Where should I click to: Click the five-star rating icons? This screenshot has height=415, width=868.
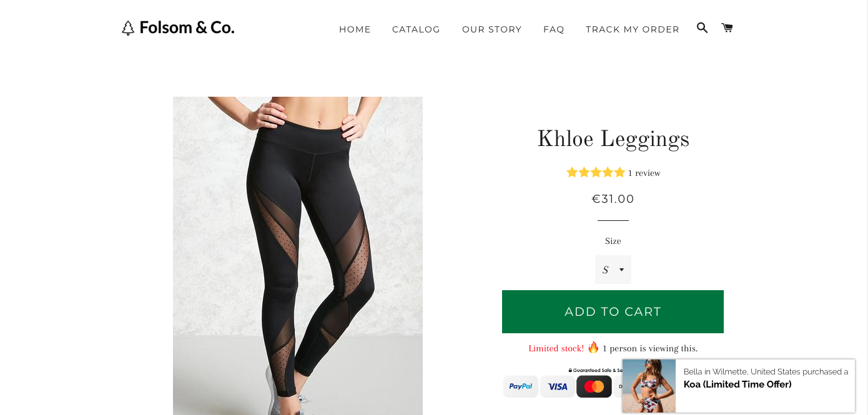595,172
